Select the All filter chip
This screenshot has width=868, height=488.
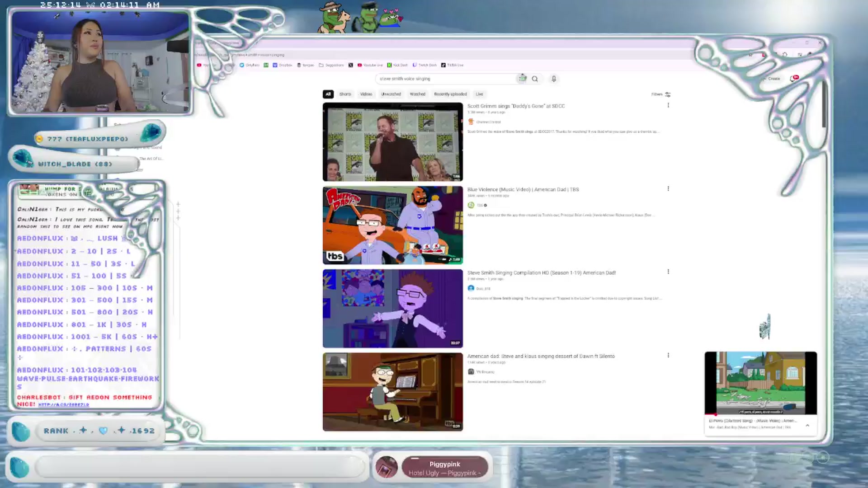[328, 94]
